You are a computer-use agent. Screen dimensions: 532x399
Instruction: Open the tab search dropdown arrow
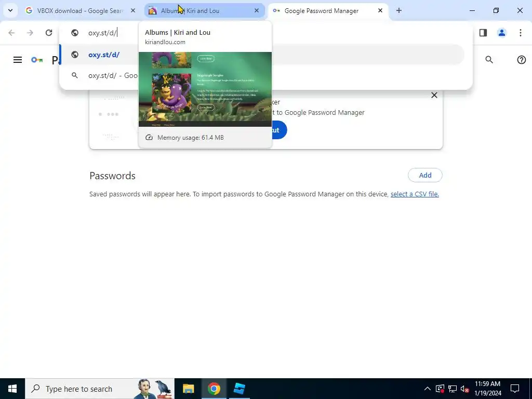click(10, 10)
